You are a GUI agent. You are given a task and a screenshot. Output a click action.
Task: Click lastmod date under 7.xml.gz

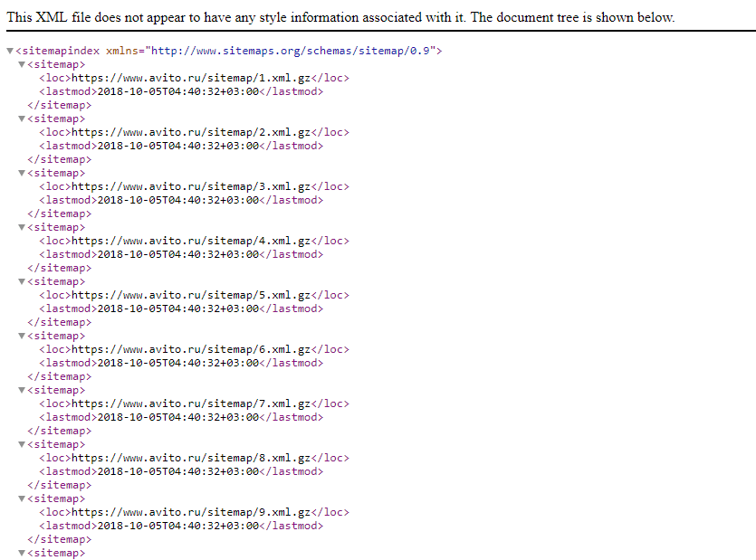click(x=178, y=417)
